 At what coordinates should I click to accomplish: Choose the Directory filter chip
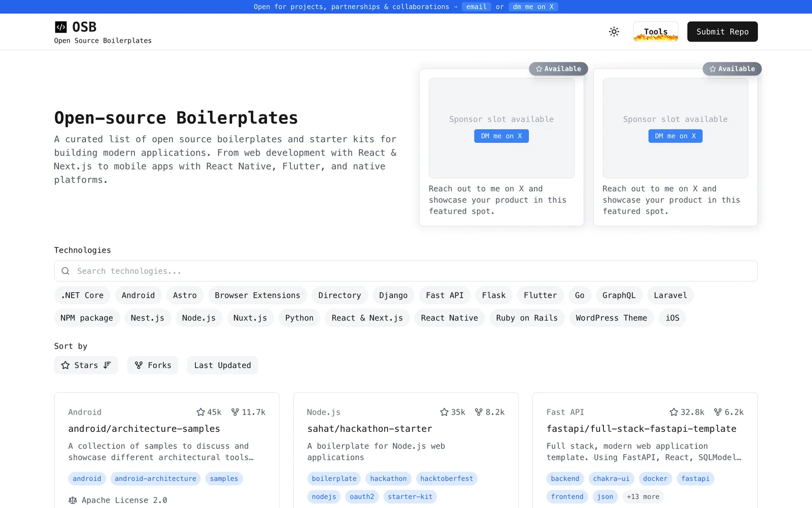click(x=340, y=295)
